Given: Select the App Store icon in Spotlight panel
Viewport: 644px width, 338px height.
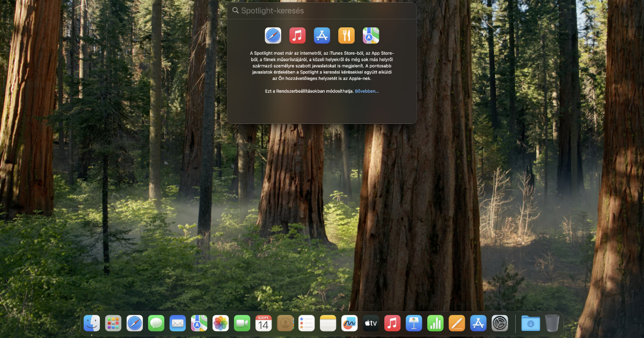Looking at the screenshot, I should pyautogui.click(x=322, y=35).
